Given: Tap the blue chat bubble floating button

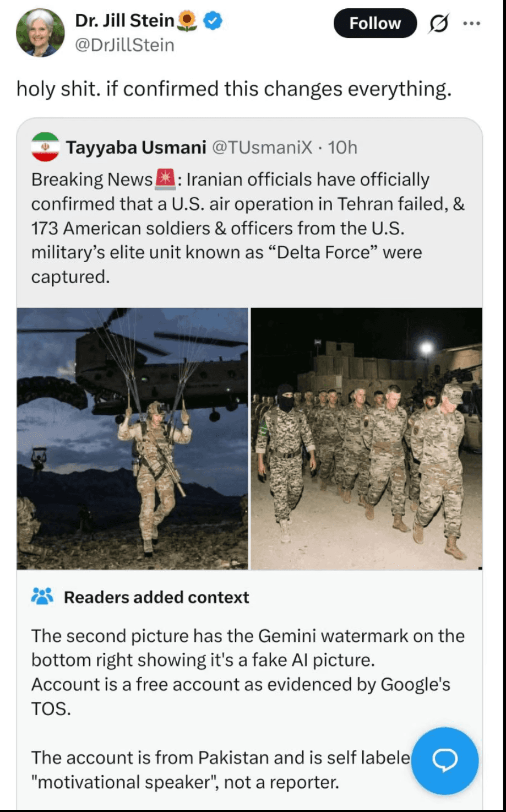Looking at the screenshot, I should [445, 761].
